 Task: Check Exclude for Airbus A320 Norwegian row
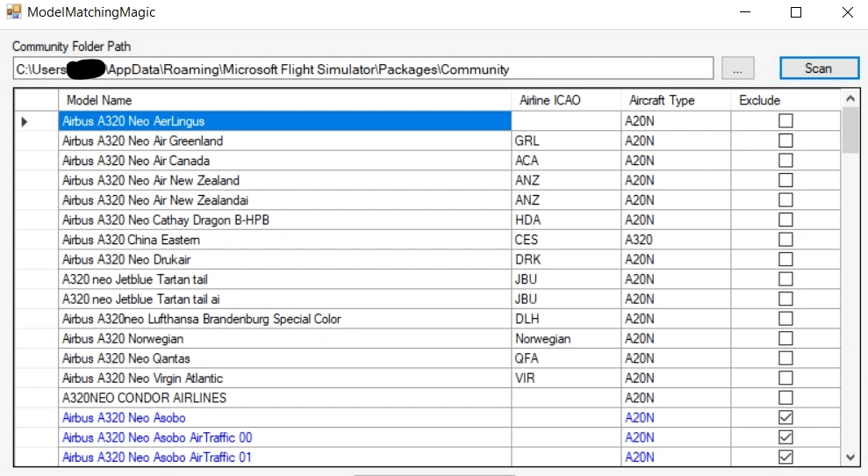(786, 339)
